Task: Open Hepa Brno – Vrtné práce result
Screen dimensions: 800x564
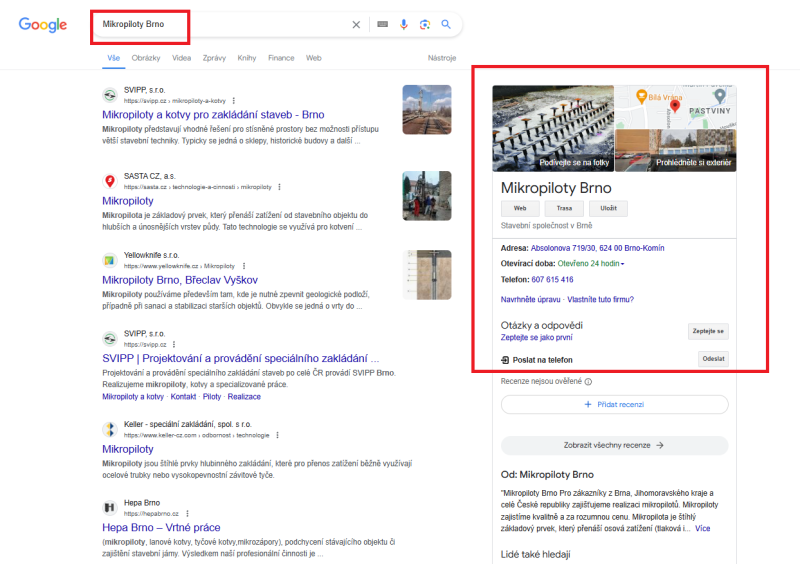Action: coord(161,528)
